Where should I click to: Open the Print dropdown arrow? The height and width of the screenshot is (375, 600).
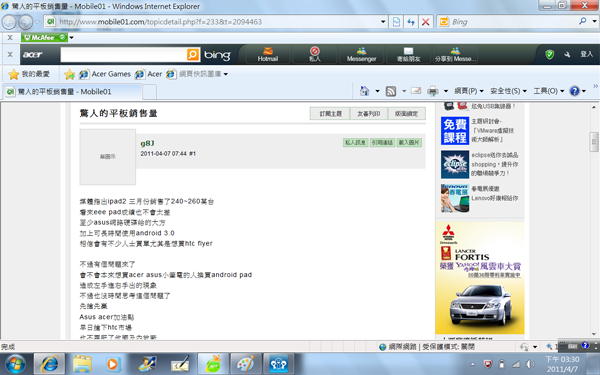(x=446, y=91)
